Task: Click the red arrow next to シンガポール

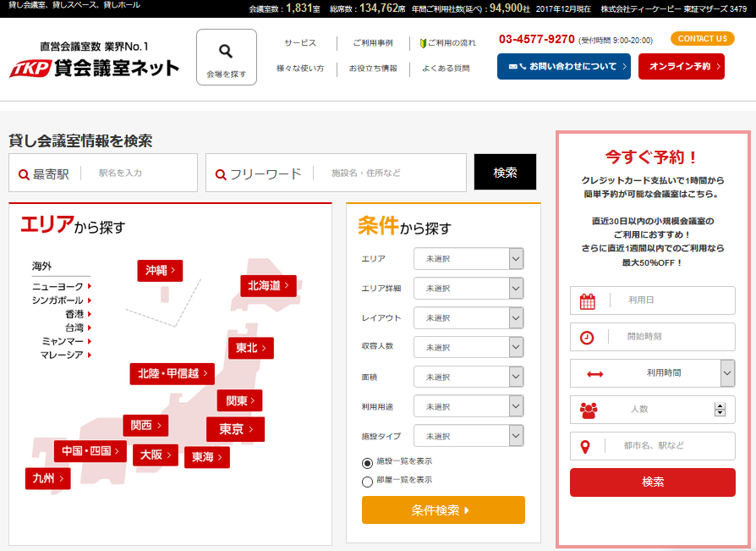Action: point(90,300)
